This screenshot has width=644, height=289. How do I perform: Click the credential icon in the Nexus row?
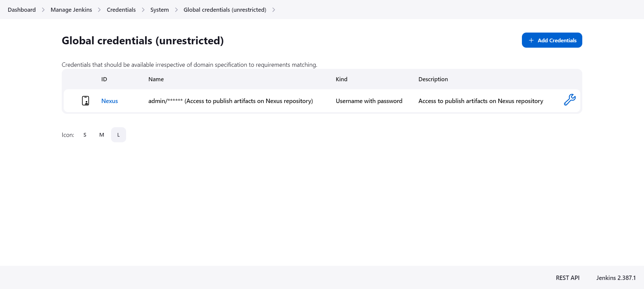pyautogui.click(x=86, y=101)
